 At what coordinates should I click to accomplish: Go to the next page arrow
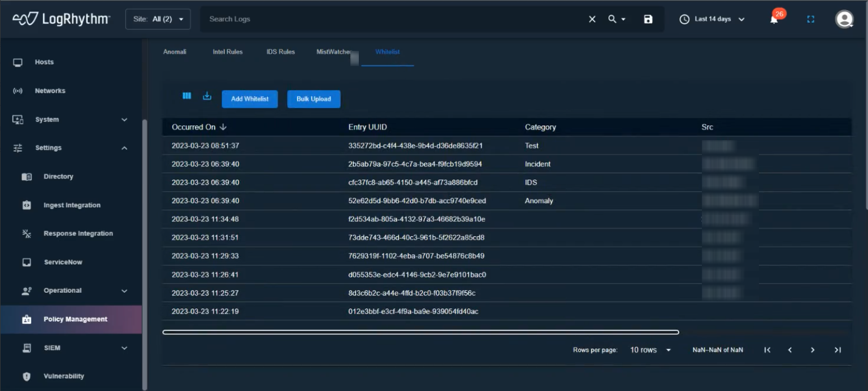point(813,350)
